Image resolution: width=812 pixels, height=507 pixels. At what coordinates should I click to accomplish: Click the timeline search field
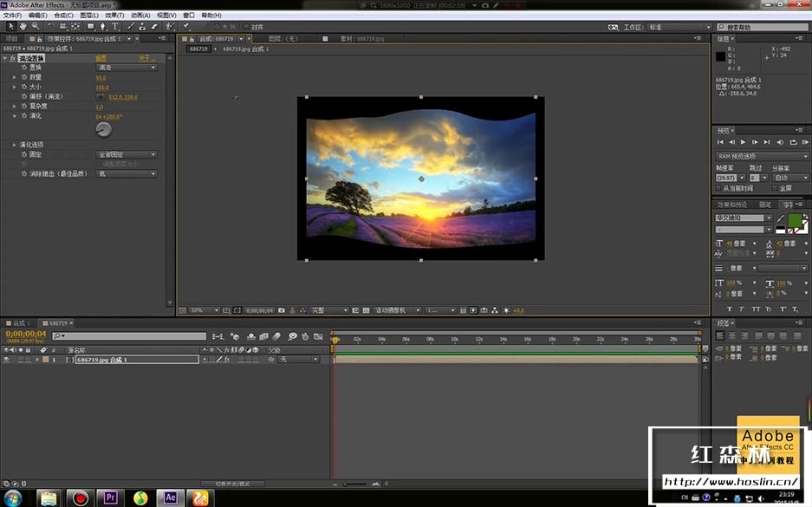coord(129,336)
